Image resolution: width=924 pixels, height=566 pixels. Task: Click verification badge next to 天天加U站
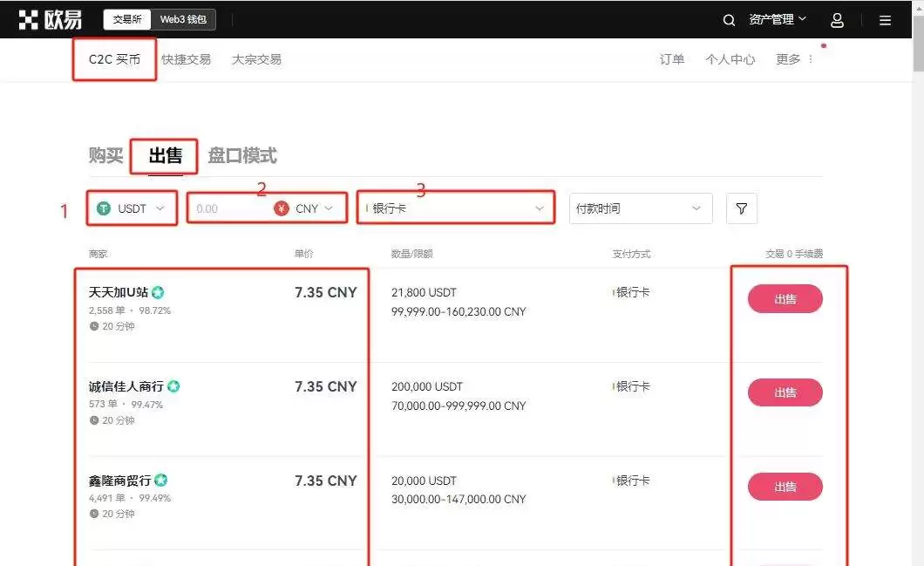157,292
